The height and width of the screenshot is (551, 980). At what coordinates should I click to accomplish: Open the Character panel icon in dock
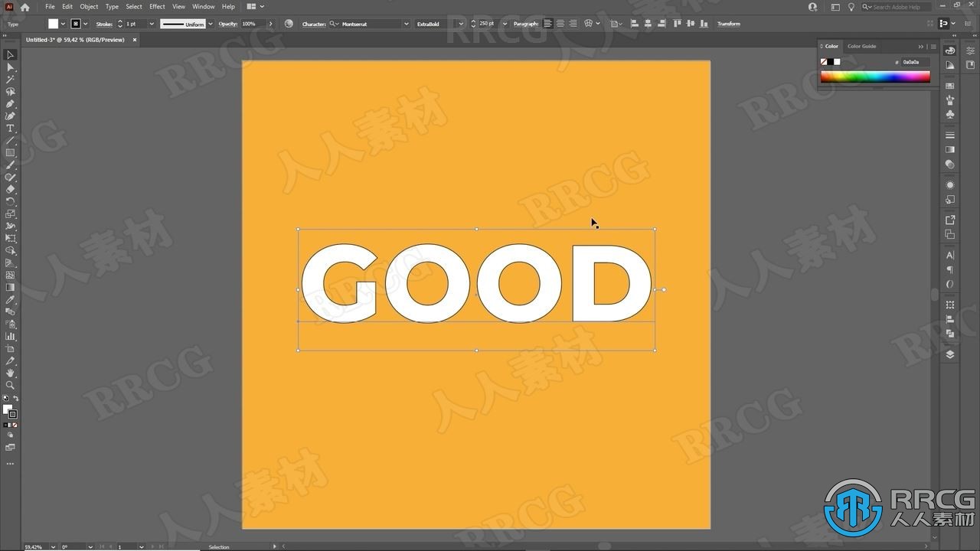point(950,255)
